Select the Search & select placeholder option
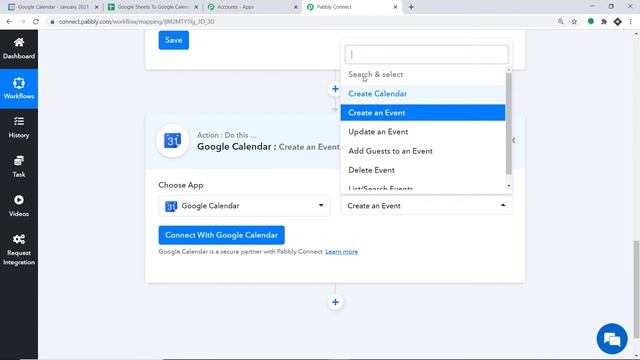The image size is (640, 360). click(x=422, y=74)
